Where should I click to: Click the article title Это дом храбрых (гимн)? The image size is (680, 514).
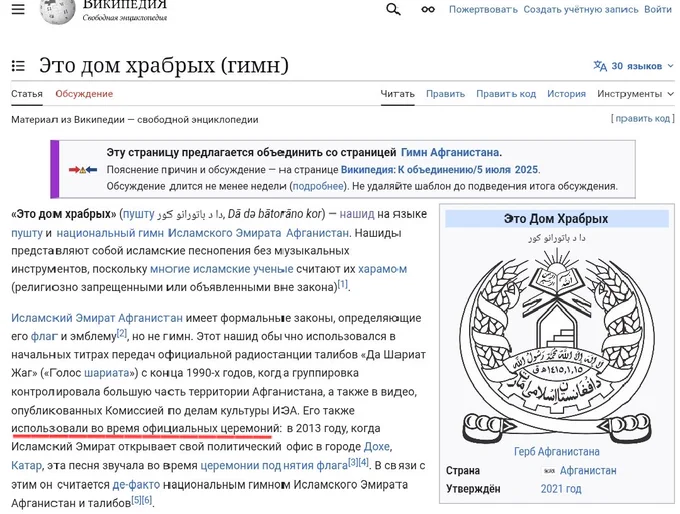click(164, 65)
